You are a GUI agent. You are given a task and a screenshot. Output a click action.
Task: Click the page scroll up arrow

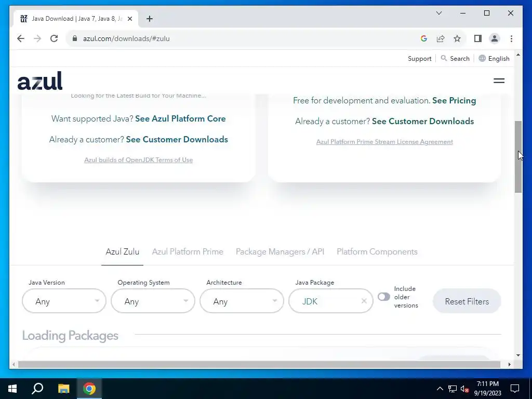click(x=518, y=54)
